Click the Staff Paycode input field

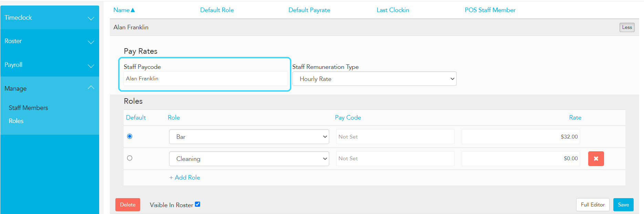point(206,79)
